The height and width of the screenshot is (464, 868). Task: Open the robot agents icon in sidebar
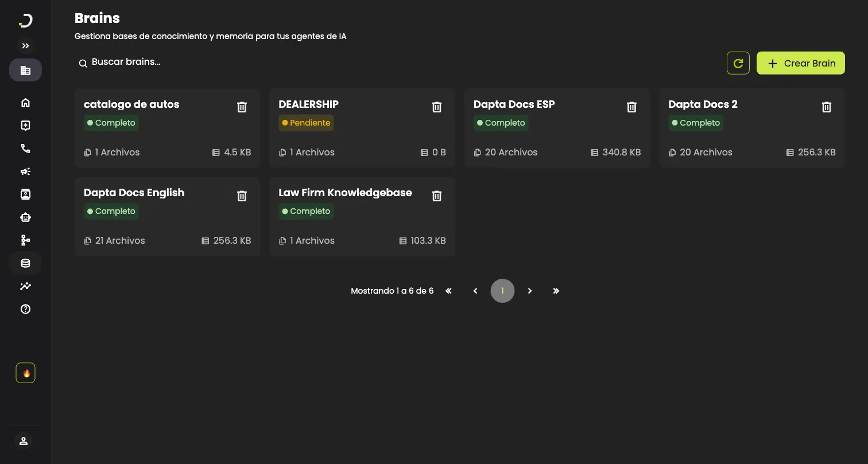25,217
